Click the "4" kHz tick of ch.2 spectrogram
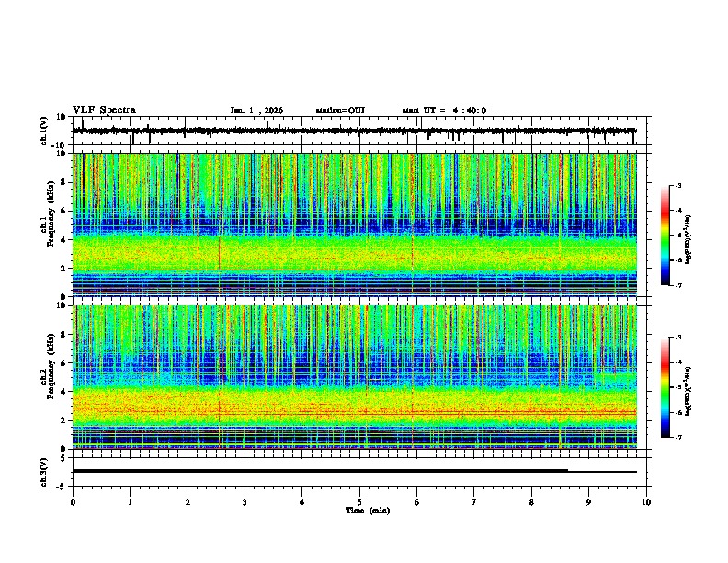 pyautogui.click(x=64, y=392)
